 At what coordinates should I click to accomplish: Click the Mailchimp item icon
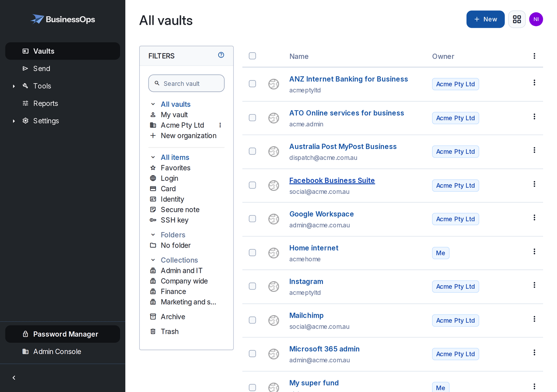click(x=274, y=320)
